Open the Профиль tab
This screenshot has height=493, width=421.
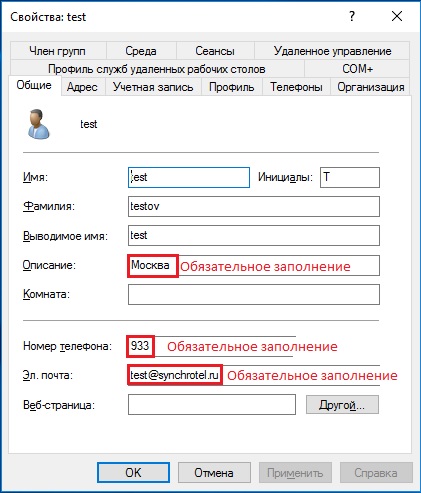(x=232, y=87)
